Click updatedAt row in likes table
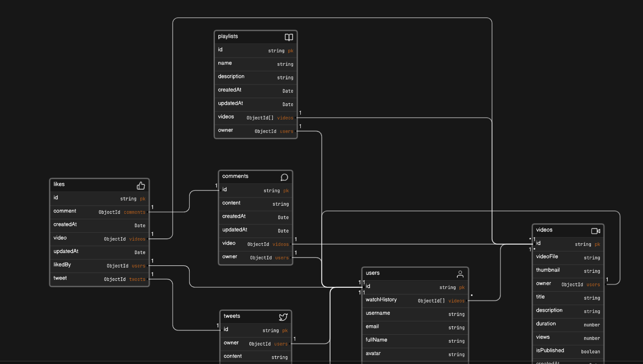The image size is (643, 364). pos(100,252)
